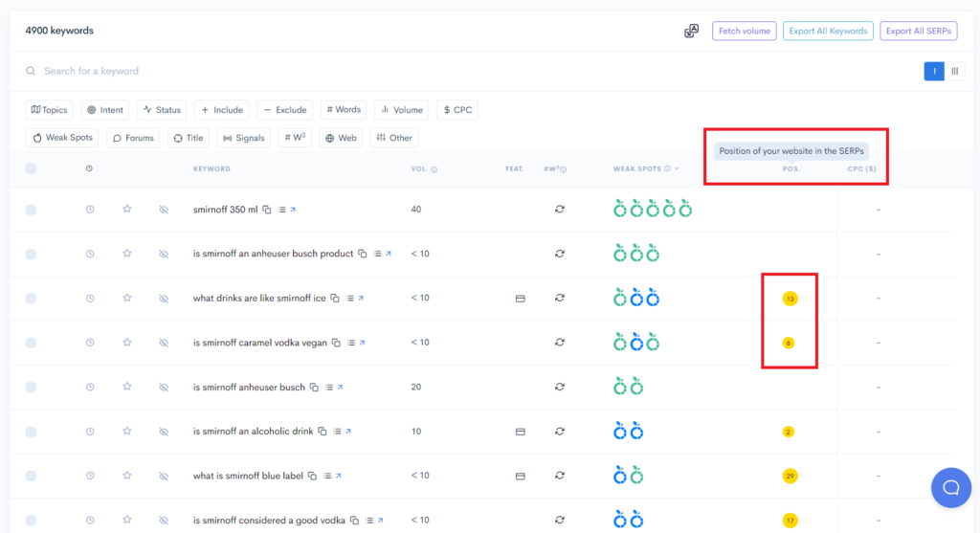This screenshot has height=533, width=980.
Task: Star 'what is smirnoff blue label' keyword
Action: tap(127, 476)
